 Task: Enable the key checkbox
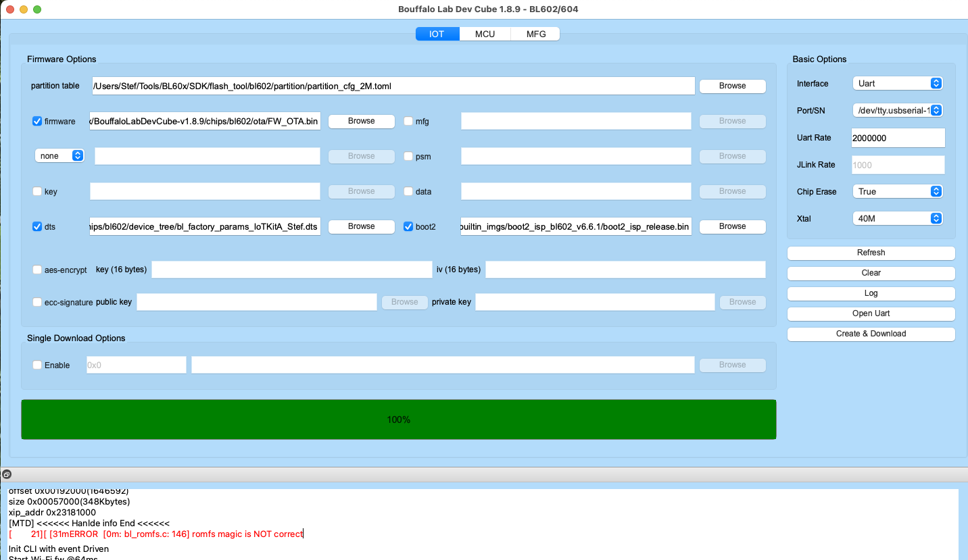tap(37, 191)
